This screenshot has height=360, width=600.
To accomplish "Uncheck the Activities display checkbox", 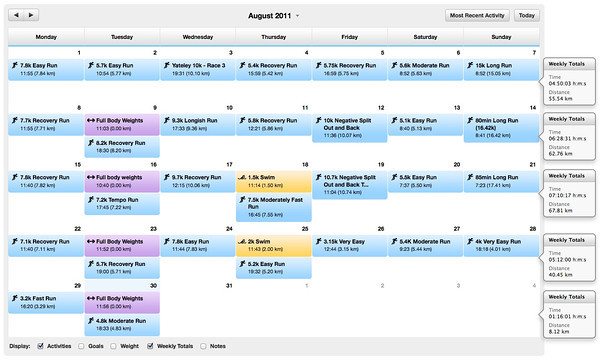I will pos(40,346).
